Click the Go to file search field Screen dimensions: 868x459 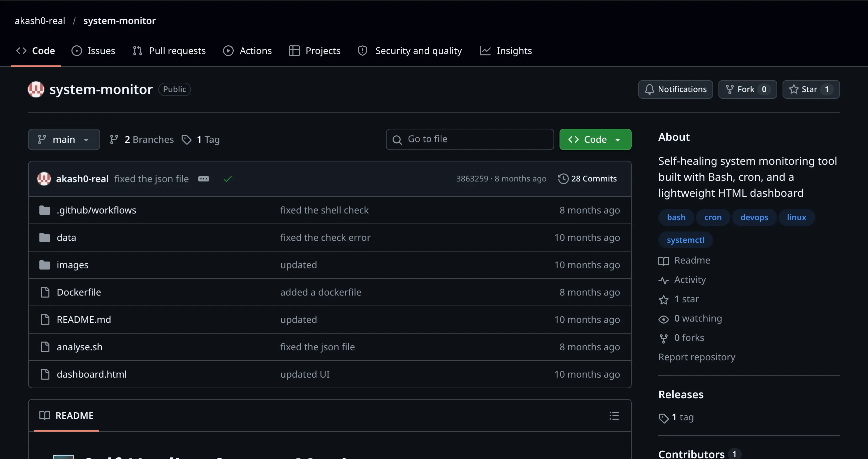click(470, 139)
